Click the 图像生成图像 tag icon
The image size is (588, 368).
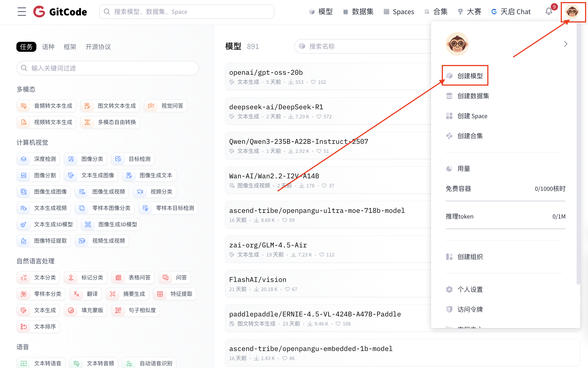point(24,192)
